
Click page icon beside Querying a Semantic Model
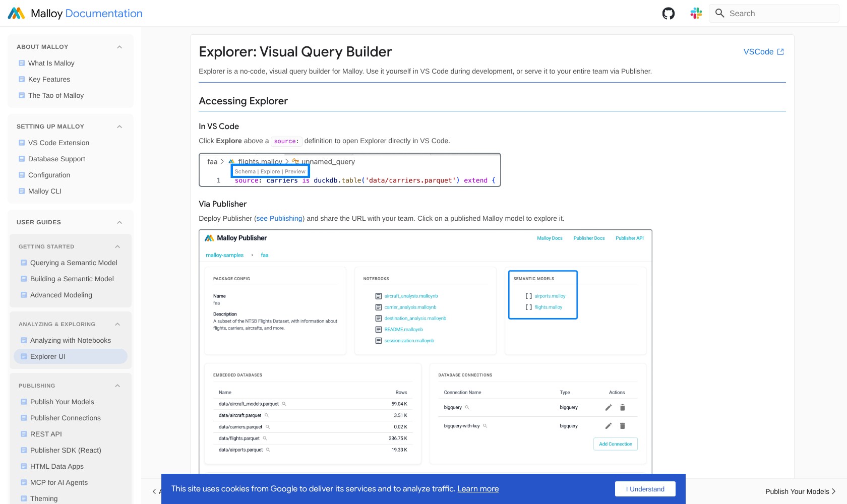(x=24, y=263)
